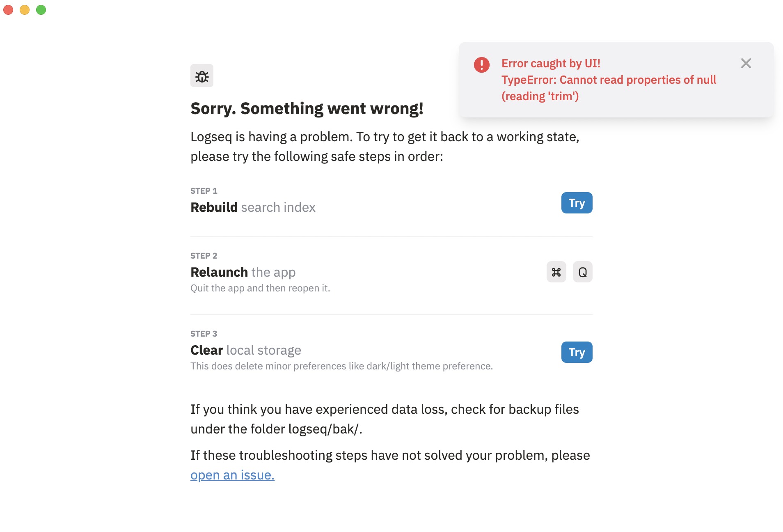Click the bug symbol at the top of the page
Image resolution: width=783 pixels, height=532 pixels.
point(201,76)
